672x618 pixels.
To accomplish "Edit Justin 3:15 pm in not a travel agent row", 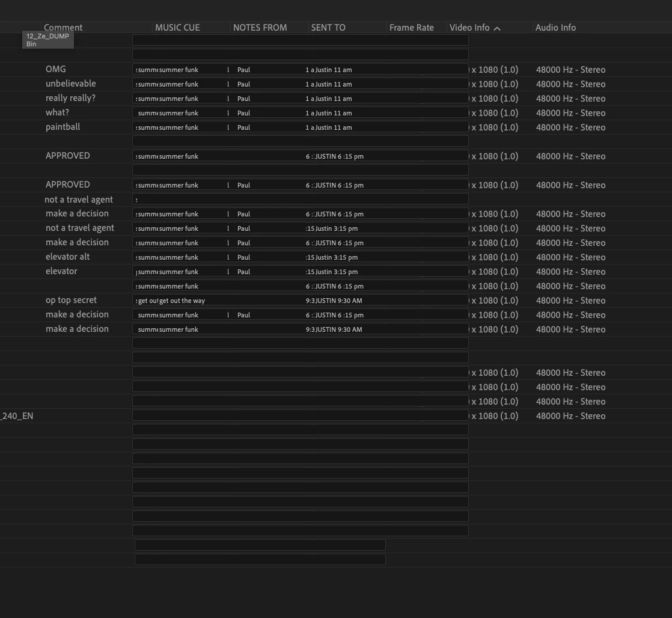I will [x=337, y=228].
